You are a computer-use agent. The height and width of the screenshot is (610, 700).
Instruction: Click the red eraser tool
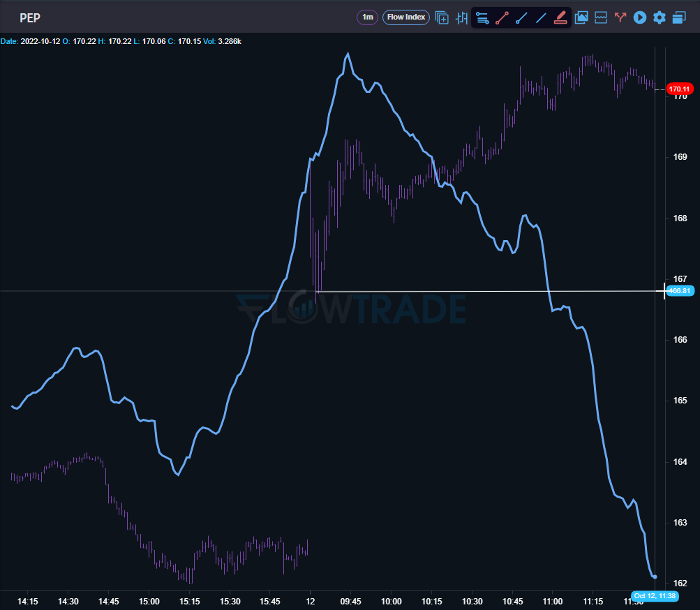[x=560, y=18]
